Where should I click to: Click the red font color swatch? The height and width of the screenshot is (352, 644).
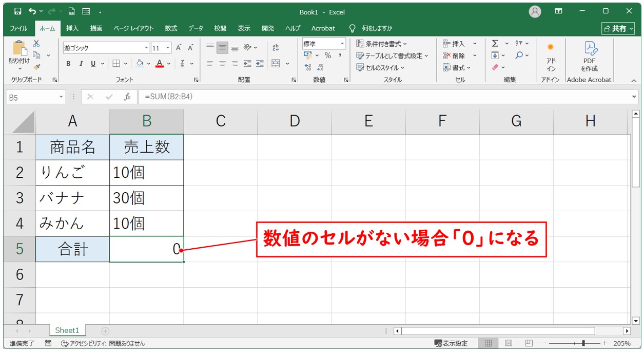pyautogui.click(x=160, y=64)
